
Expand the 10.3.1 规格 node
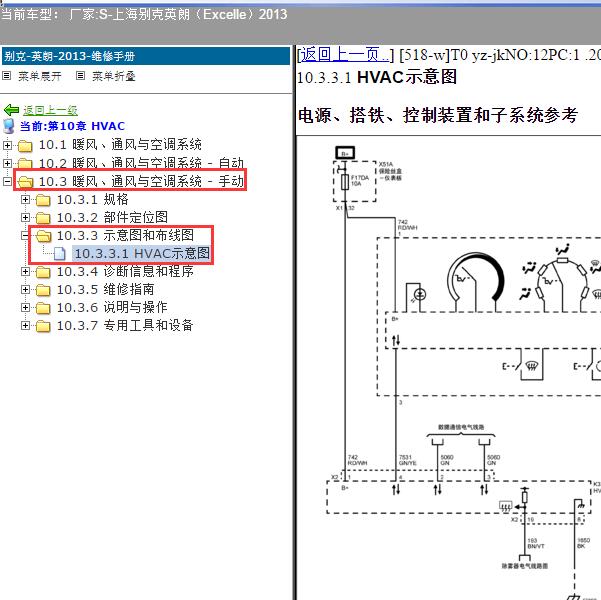tap(25, 199)
